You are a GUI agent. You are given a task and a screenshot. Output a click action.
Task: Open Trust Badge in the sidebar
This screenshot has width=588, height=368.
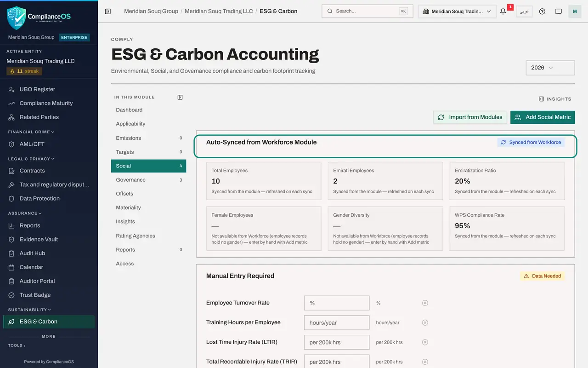coord(49,295)
